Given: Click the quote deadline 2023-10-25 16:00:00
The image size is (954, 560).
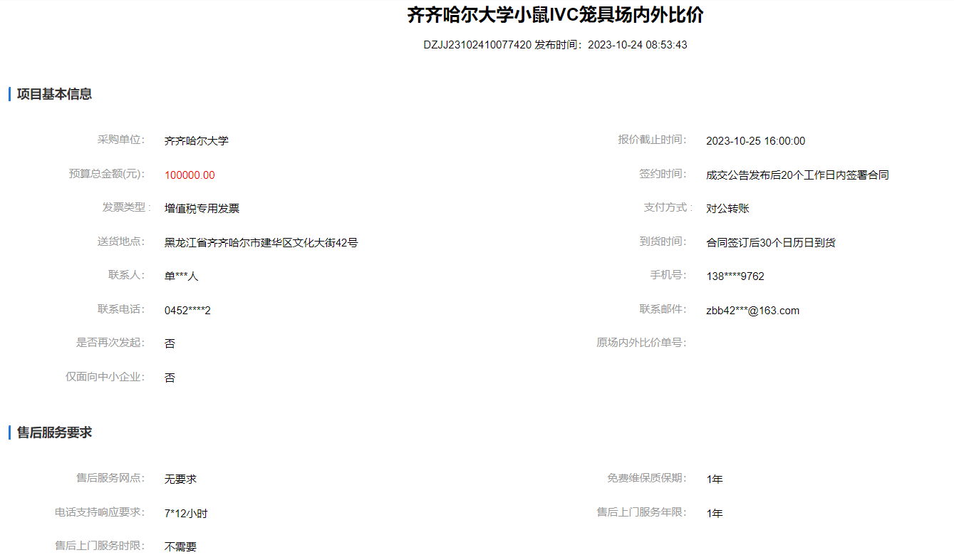Looking at the screenshot, I should click(755, 141).
